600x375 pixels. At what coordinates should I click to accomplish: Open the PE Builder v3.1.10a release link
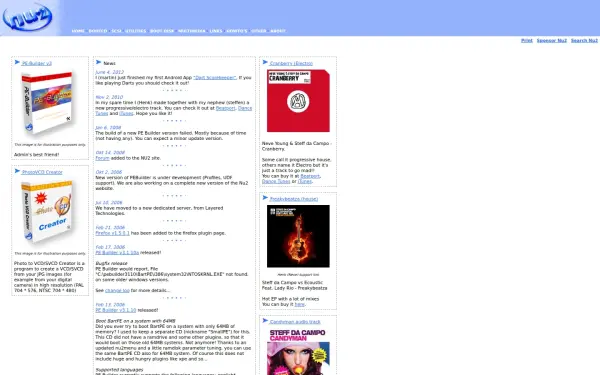pos(117,253)
